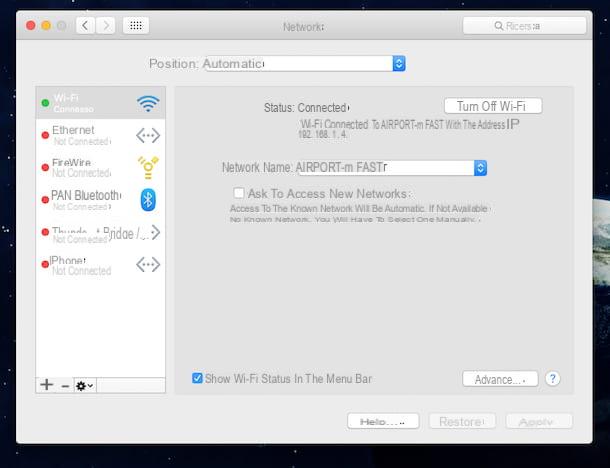The height and width of the screenshot is (468, 610).
Task: Go back with the left chevron
Action: (x=86, y=26)
